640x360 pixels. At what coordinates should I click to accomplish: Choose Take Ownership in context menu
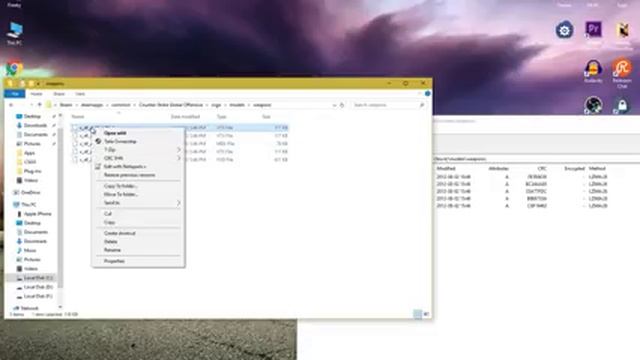(138, 141)
